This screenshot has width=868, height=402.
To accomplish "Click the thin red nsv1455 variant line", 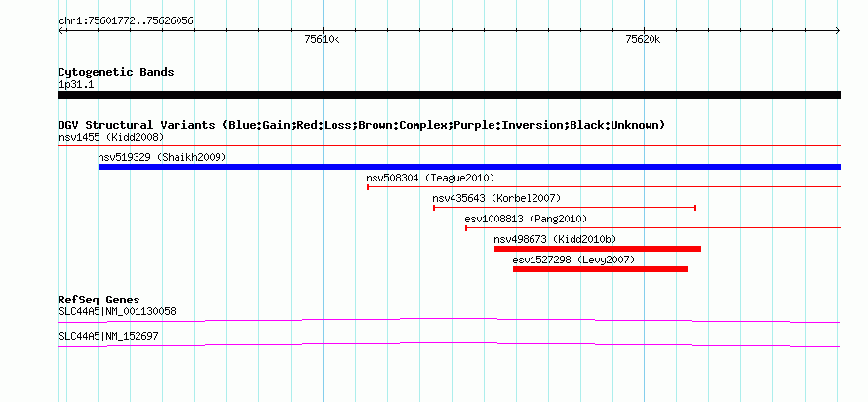I will pyautogui.click(x=449, y=145).
